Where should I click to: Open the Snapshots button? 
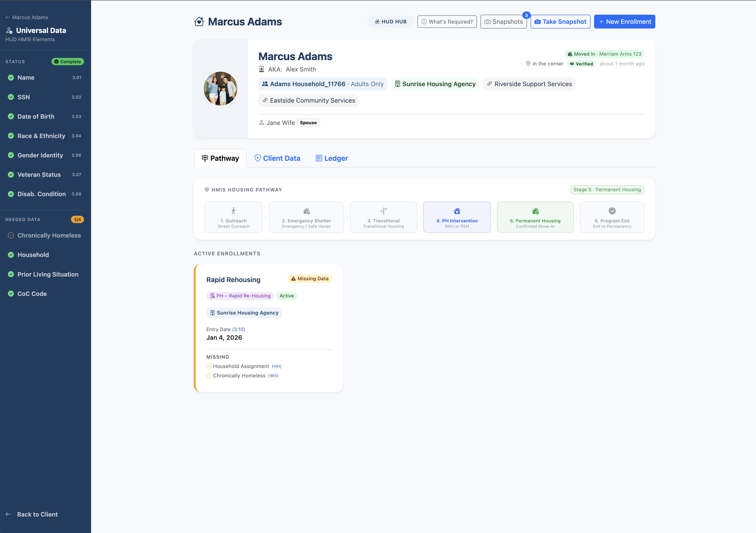504,22
